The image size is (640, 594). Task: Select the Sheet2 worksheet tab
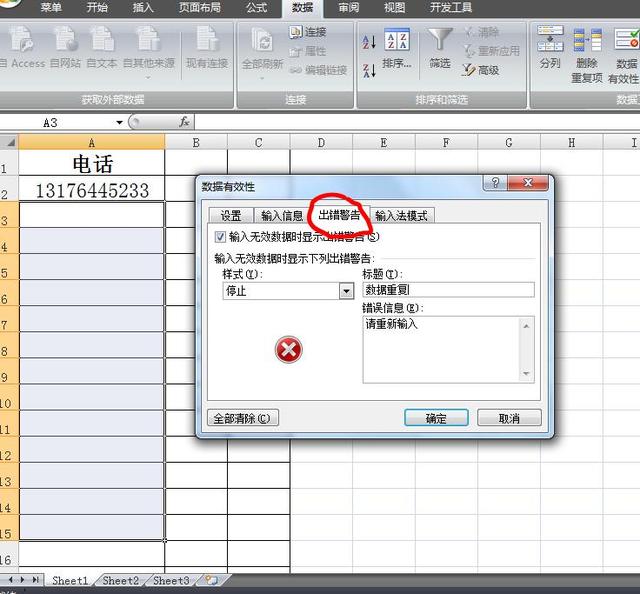point(120,580)
